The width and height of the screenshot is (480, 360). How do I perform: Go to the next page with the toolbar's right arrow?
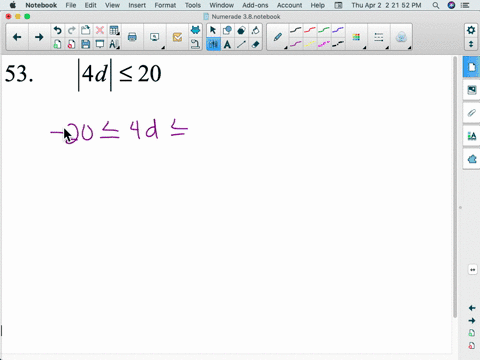pyautogui.click(x=39, y=37)
